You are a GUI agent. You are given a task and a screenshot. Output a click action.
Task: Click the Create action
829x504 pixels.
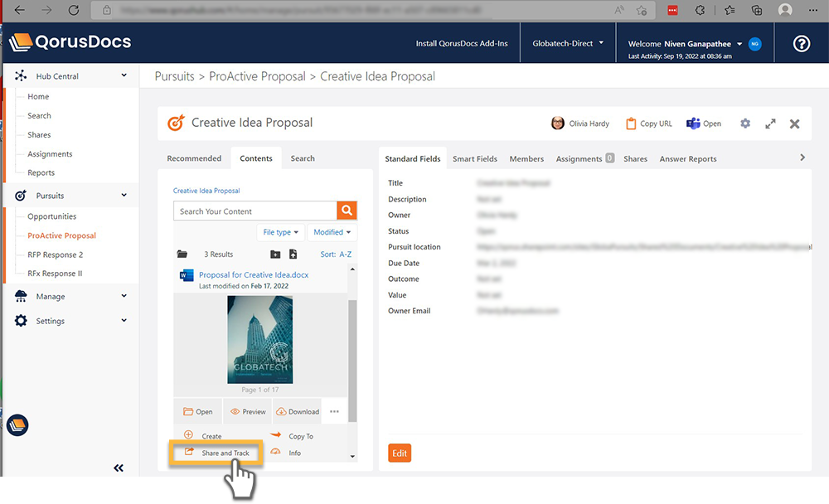[x=203, y=436]
